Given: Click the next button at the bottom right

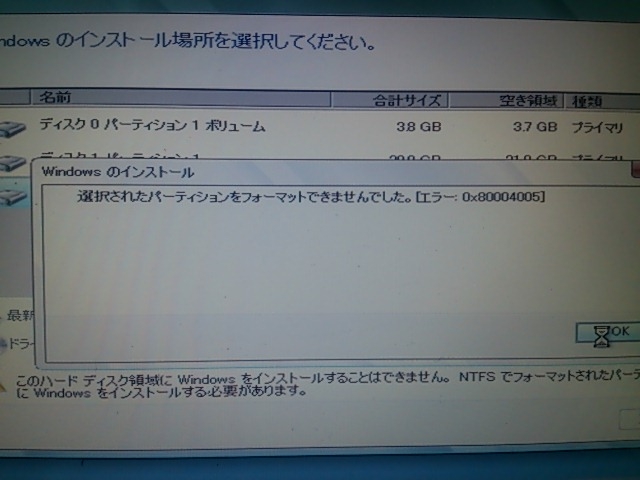Looking at the screenshot, I should [x=630, y=420].
